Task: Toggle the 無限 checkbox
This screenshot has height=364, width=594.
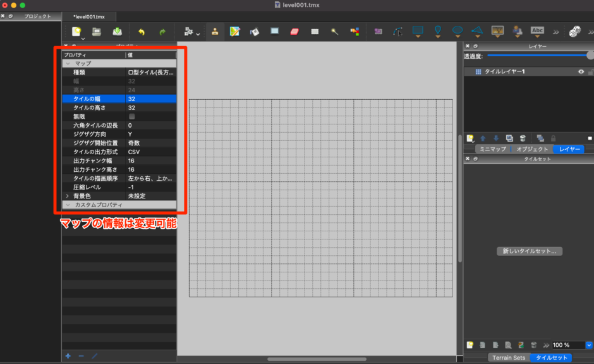Action: point(132,116)
